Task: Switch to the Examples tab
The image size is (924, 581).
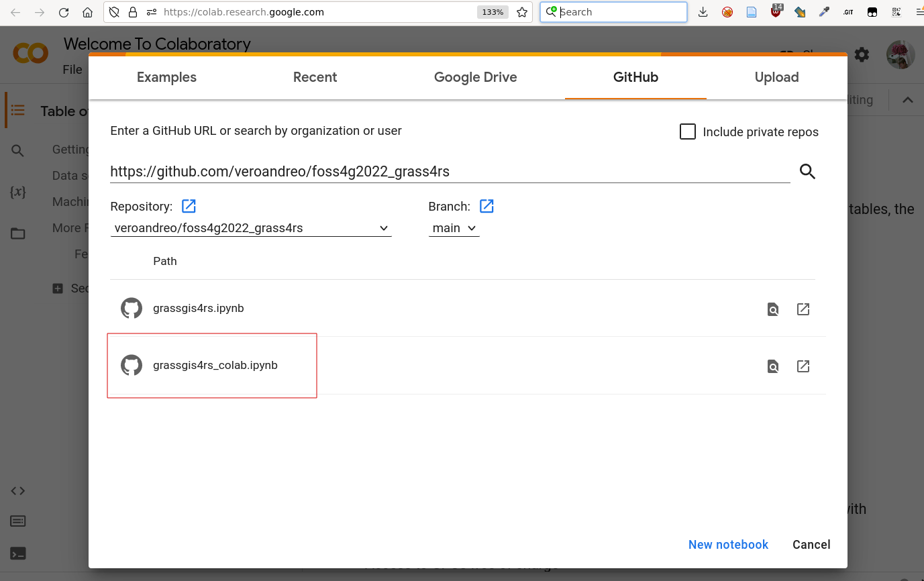Action: pyautogui.click(x=166, y=77)
